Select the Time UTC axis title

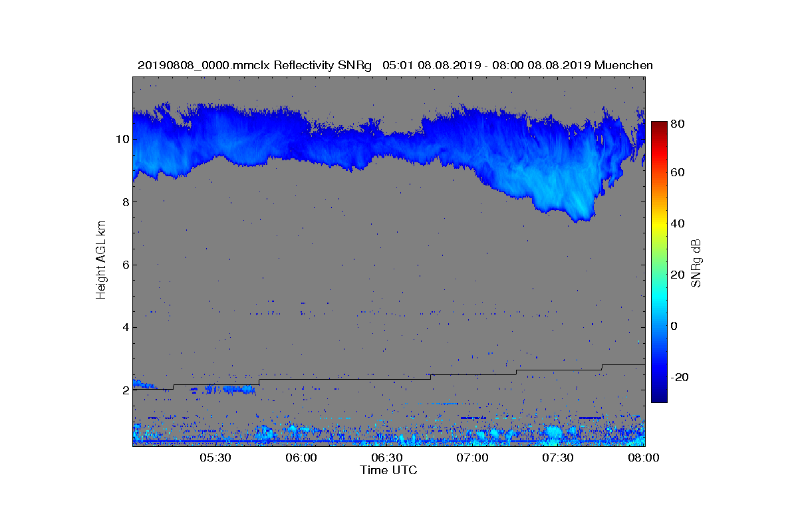tap(388, 470)
